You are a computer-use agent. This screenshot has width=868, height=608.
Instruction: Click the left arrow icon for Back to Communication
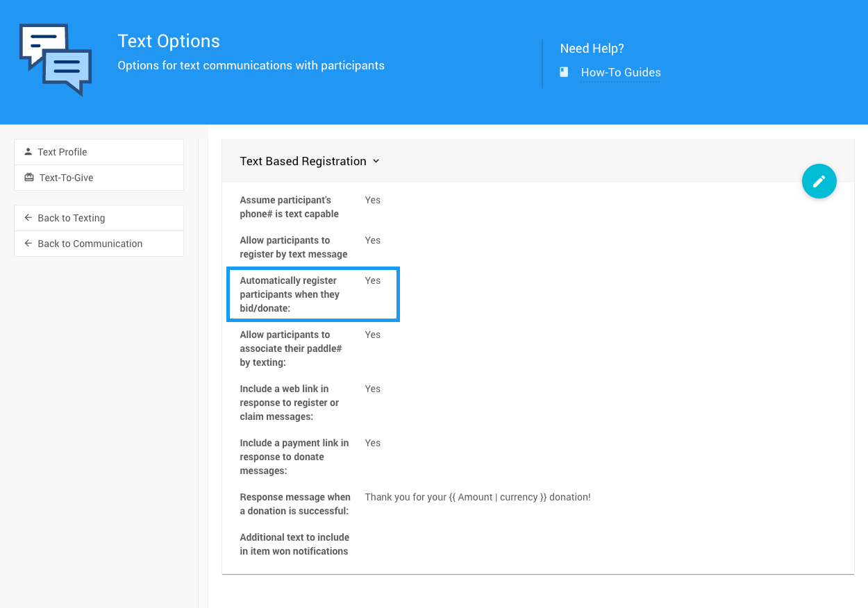[x=28, y=244]
